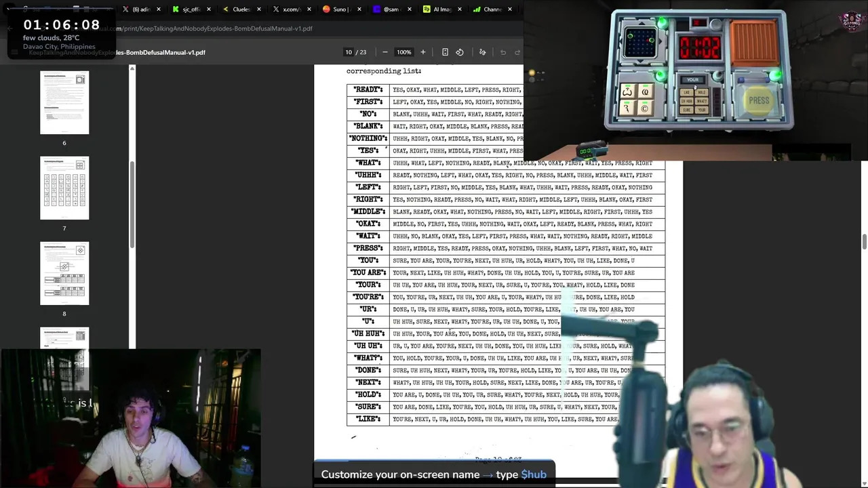This screenshot has height=488, width=868.
Task: Open page 6 thumbnail
Action: click(x=64, y=102)
